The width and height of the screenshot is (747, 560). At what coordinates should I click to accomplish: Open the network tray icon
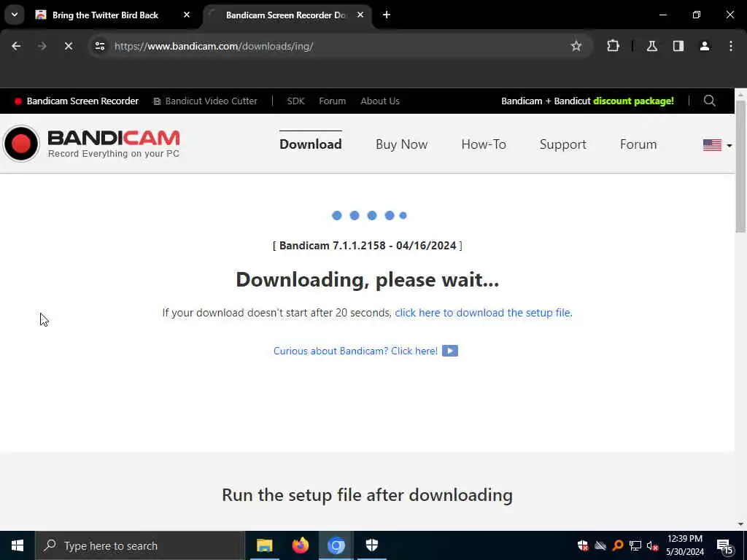coord(635,545)
